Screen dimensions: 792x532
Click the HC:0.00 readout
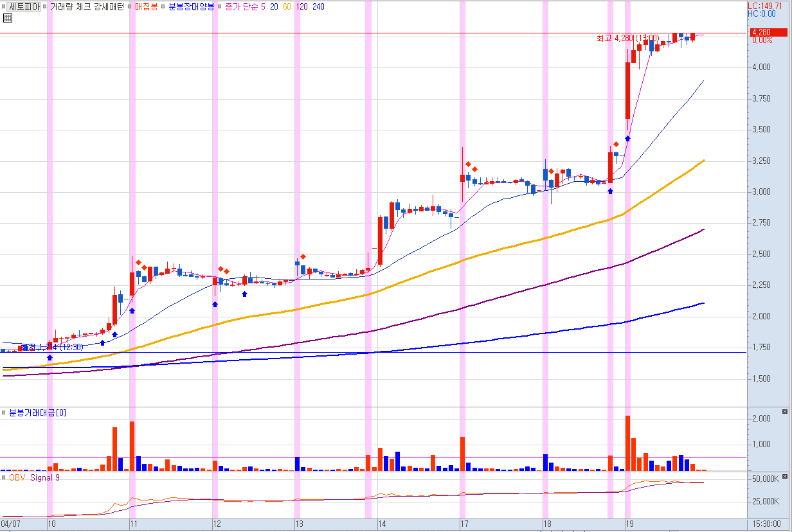(x=762, y=13)
